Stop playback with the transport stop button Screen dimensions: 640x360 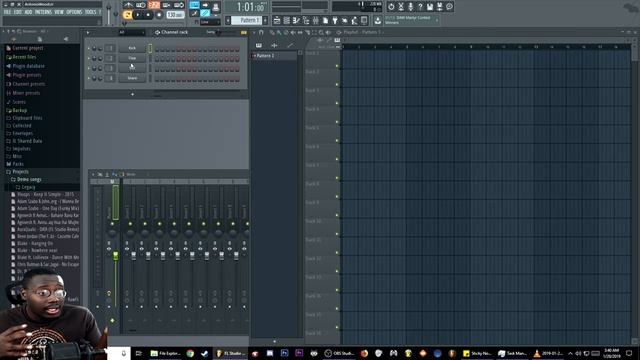[x=148, y=15]
